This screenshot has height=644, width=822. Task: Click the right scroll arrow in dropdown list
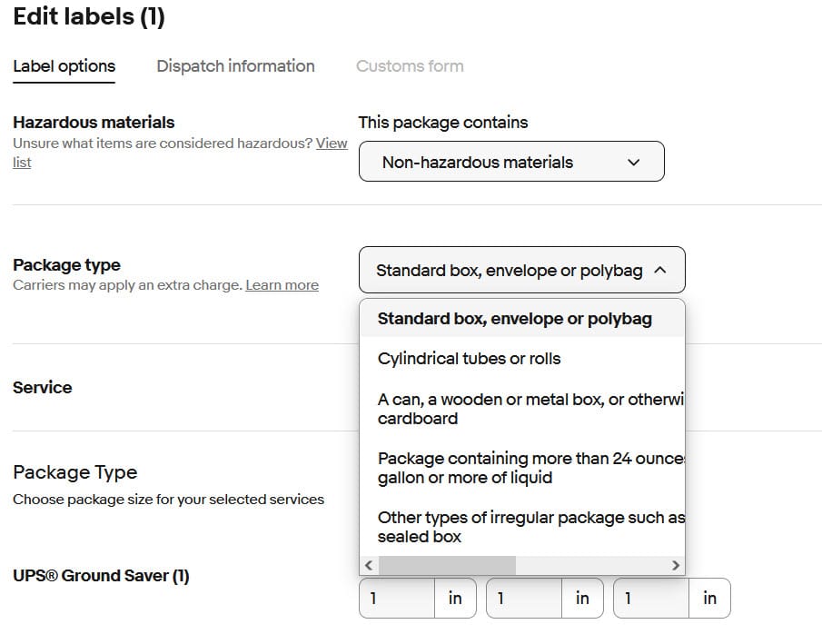pyautogui.click(x=676, y=565)
